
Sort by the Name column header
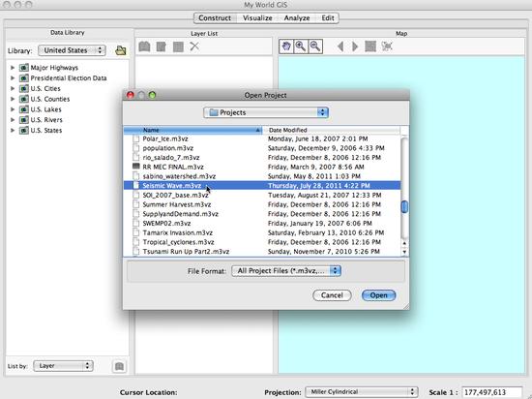(192, 130)
